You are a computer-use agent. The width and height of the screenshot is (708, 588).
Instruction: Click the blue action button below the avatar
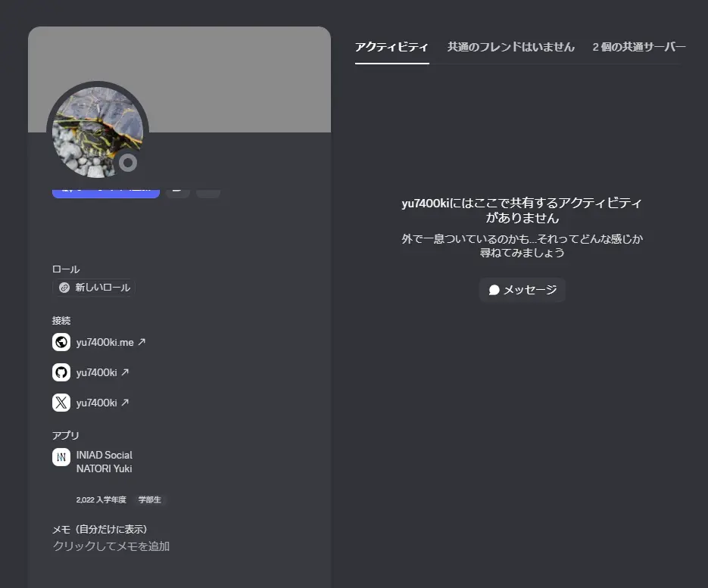click(x=105, y=191)
